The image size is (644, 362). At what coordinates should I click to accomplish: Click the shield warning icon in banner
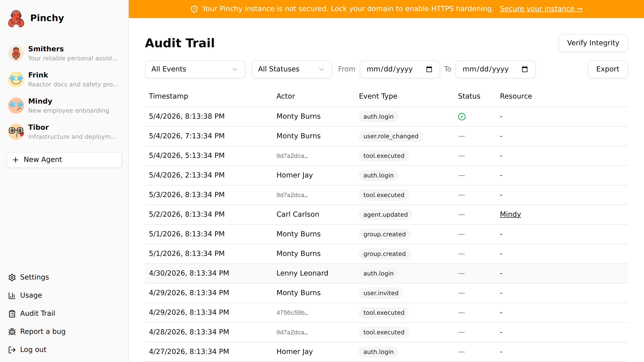194,9
